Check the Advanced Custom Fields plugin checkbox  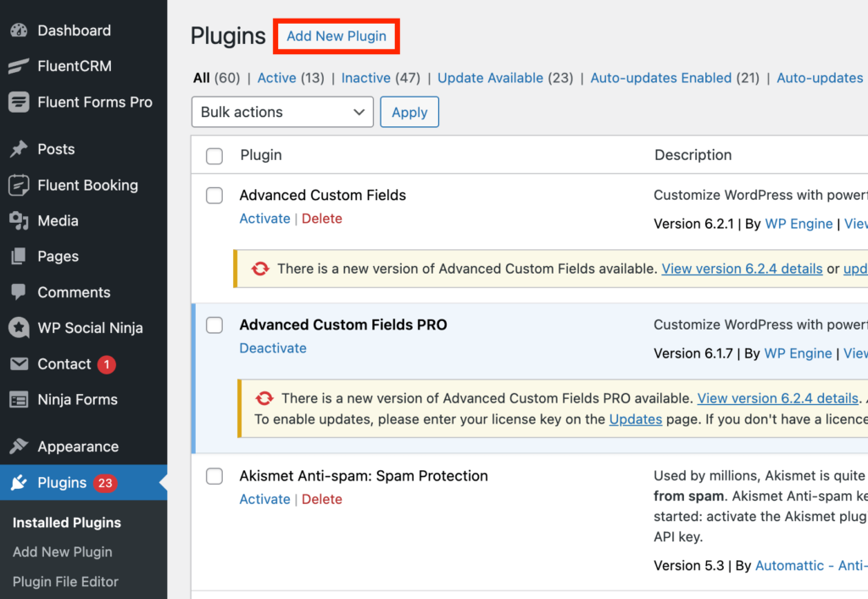coord(214,196)
